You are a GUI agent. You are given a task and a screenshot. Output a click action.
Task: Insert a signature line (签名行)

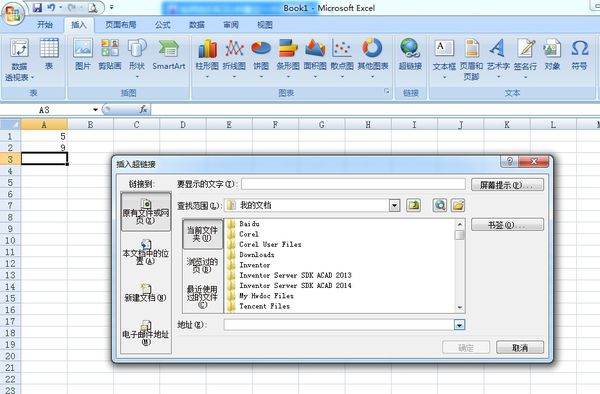point(525,58)
